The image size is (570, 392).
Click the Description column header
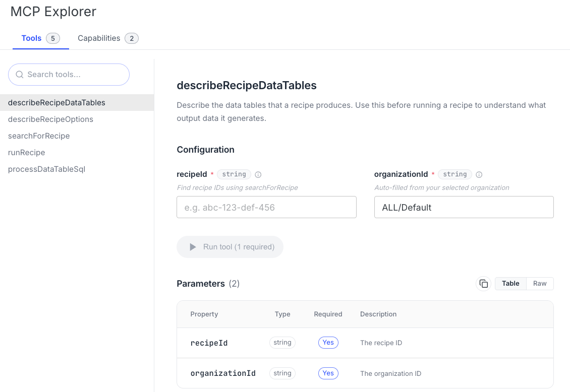pyautogui.click(x=378, y=314)
